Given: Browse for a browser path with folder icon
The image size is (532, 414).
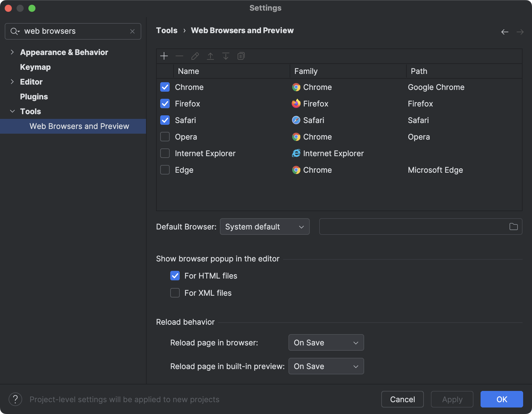Looking at the screenshot, I should 514,227.
